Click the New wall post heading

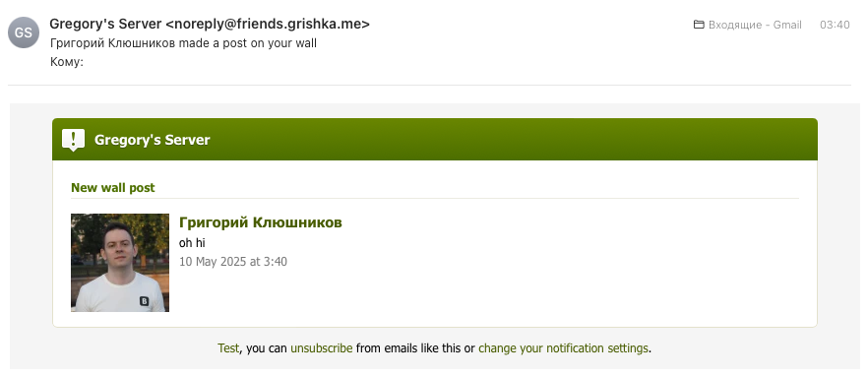pos(113,188)
